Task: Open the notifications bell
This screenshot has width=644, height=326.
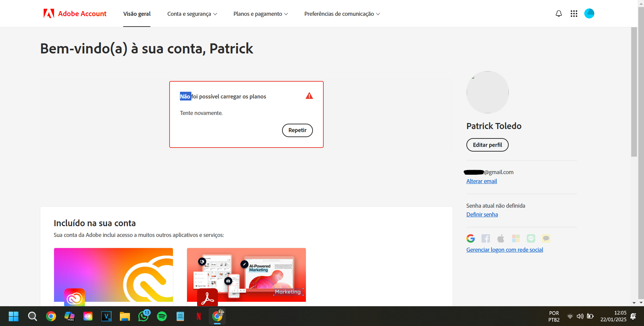Action: point(559,14)
